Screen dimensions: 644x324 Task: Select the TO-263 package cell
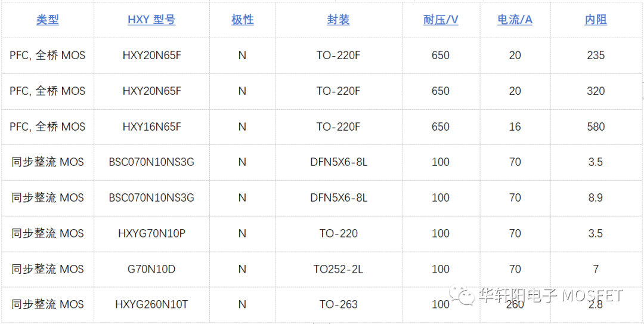(339, 305)
